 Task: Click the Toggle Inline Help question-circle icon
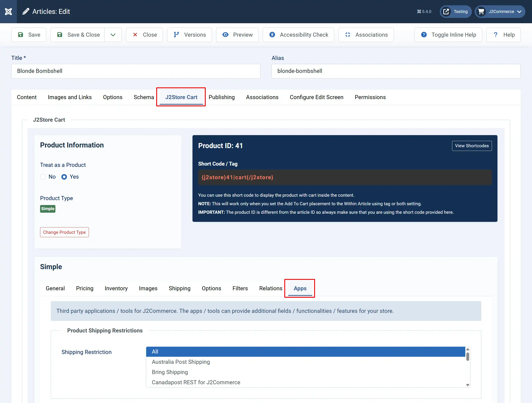pyautogui.click(x=424, y=35)
